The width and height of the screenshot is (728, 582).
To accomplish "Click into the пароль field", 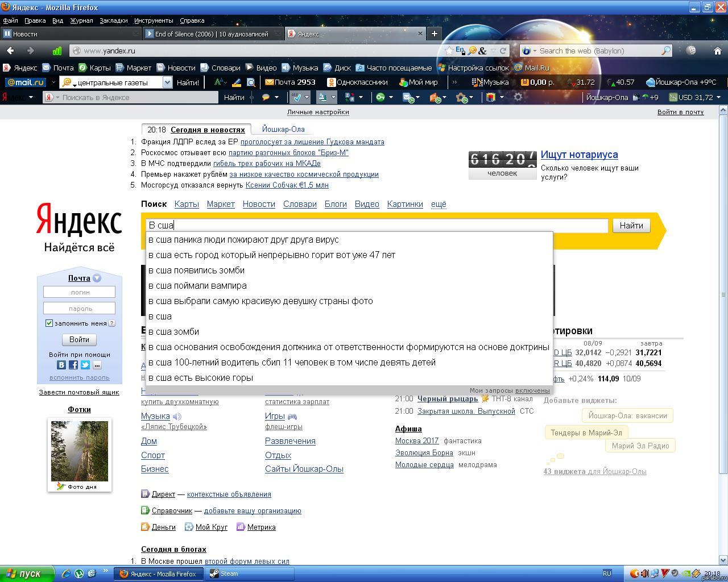I will (79, 308).
